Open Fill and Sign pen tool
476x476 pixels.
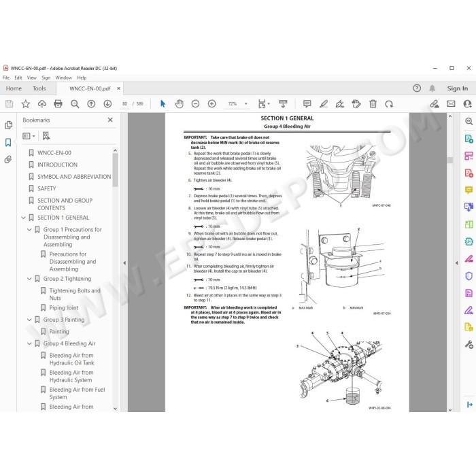(x=469, y=310)
